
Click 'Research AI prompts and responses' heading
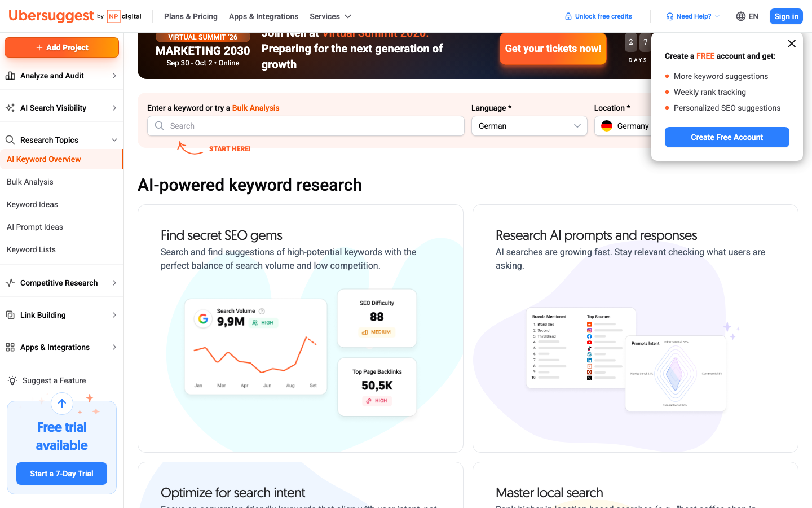[597, 235]
